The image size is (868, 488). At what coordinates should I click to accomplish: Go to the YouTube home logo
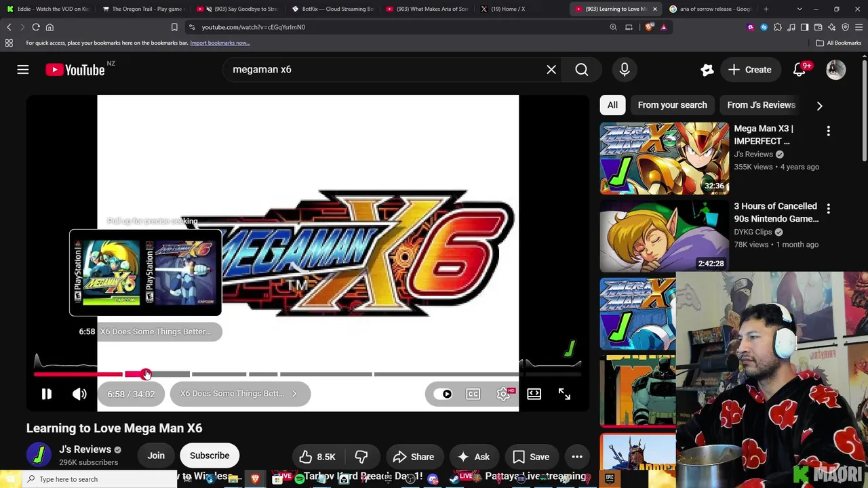(75, 70)
